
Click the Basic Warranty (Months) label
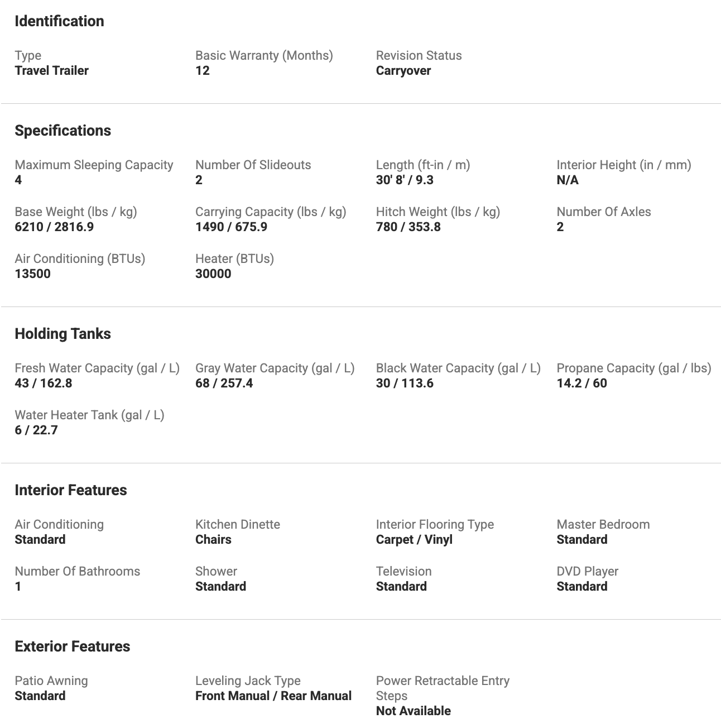coord(264,55)
